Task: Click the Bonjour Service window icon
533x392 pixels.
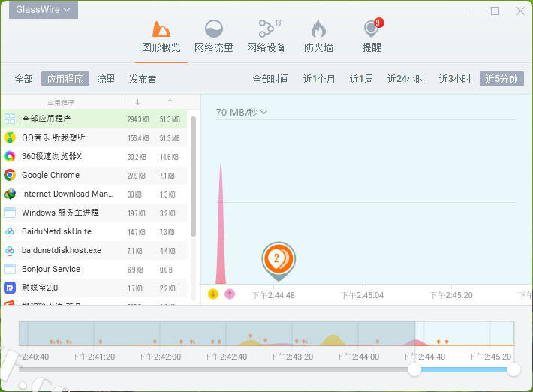Action: click(x=10, y=269)
